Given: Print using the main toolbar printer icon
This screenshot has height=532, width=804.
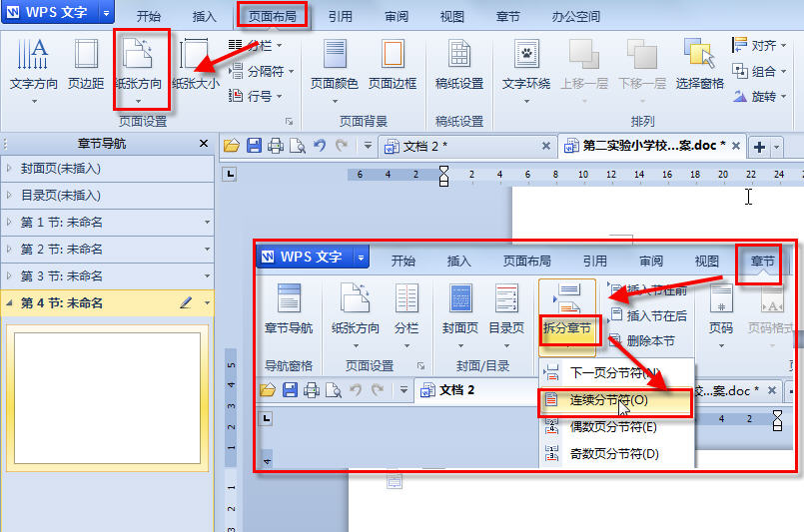Looking at the screenshot, I should tap(276, 146).
